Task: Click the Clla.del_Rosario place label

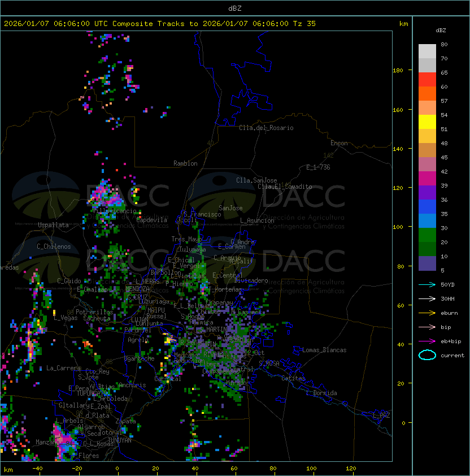Action: pos(266,128)
